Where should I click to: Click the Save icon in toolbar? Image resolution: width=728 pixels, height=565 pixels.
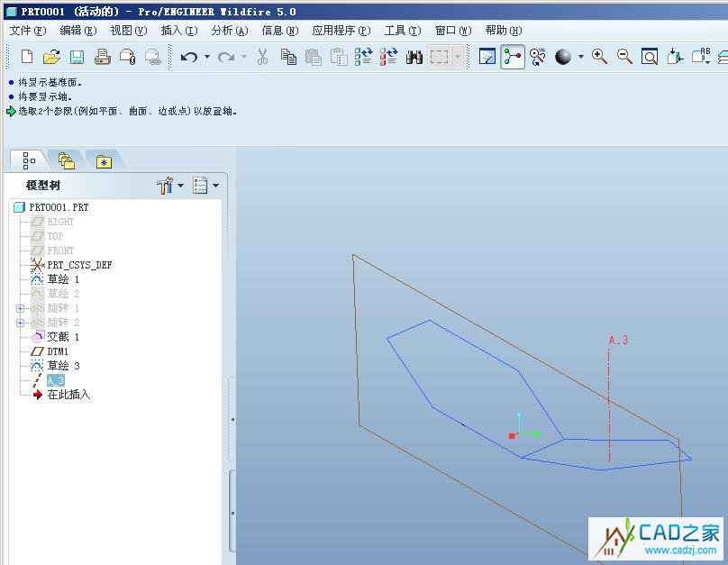tap(77, 57)
